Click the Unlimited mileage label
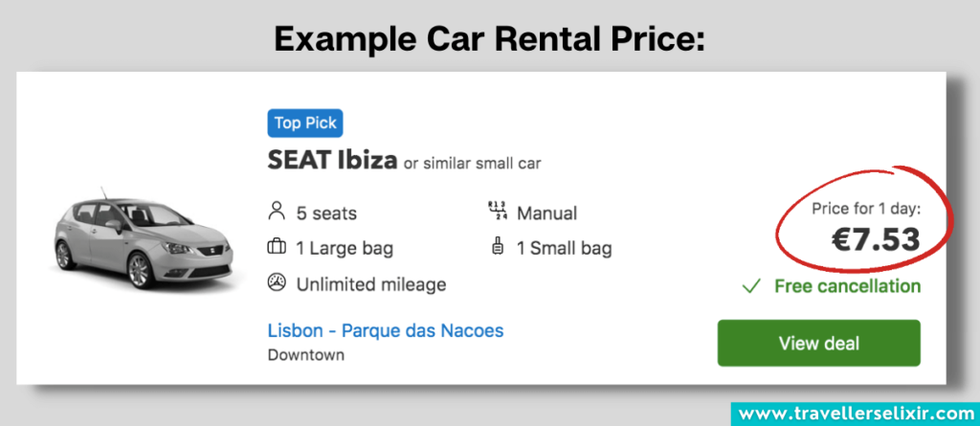 tap(371, 284)
